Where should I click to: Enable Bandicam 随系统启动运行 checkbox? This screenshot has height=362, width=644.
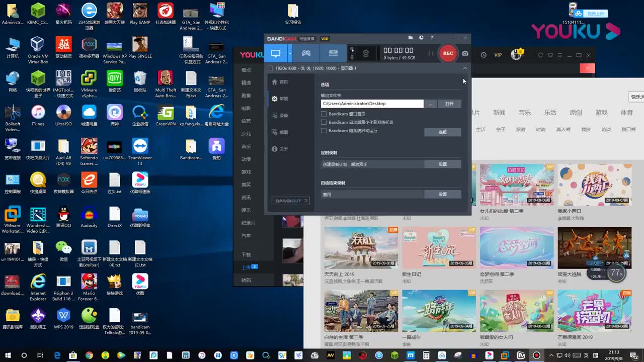[324, 131]
